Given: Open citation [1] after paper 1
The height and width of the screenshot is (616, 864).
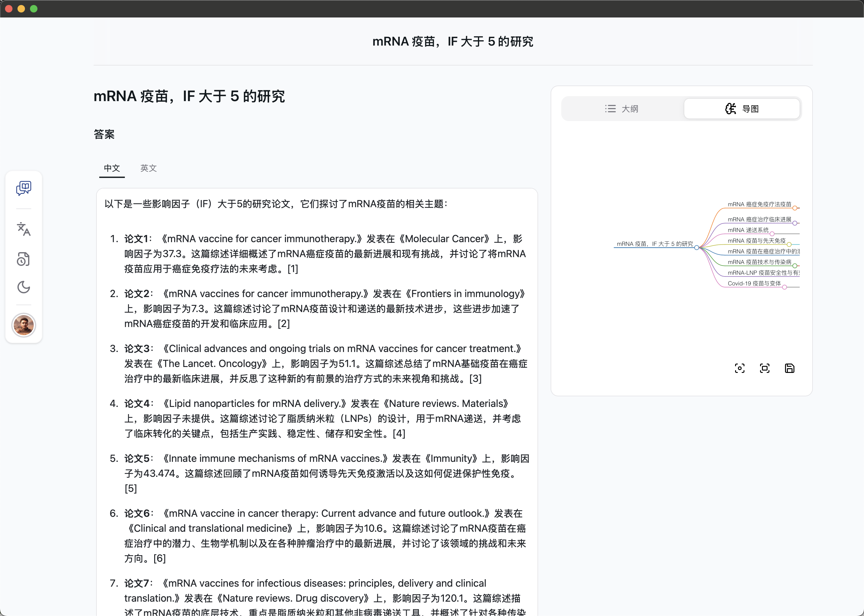Looking at the screenshot, I should tap(293, 269).
